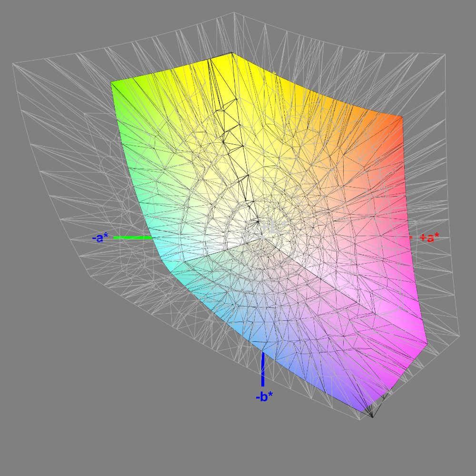Screen dimensions: 476x476
Task: Click the wireframe's topmost peak vertex
Action: pyautogui.click(x=234, y=13)
